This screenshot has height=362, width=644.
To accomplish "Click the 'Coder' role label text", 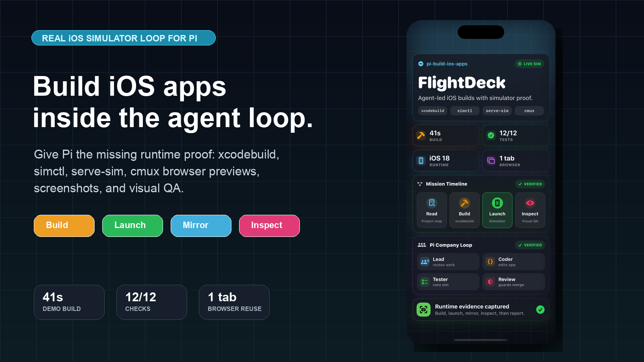I will click(506, 259).
